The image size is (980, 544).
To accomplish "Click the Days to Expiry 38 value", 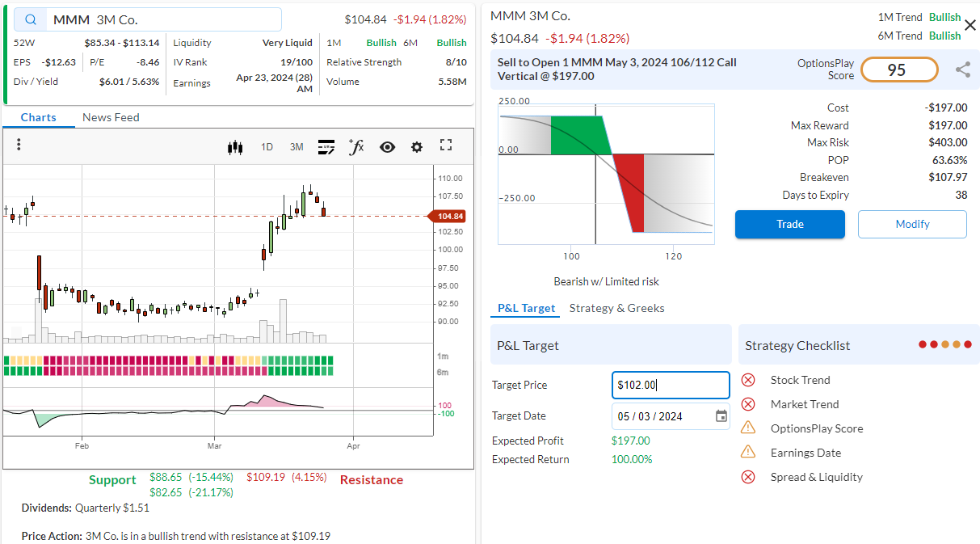I will [961, 195].
